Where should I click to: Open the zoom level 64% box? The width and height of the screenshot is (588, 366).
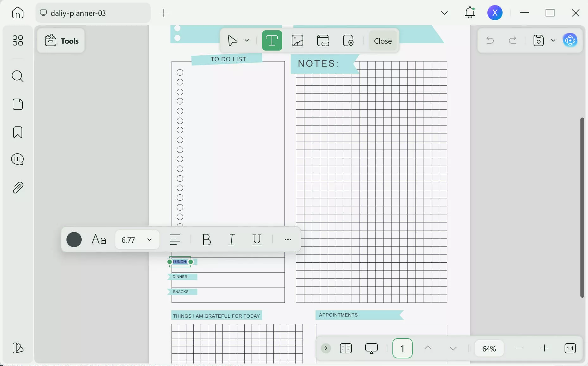489,349
